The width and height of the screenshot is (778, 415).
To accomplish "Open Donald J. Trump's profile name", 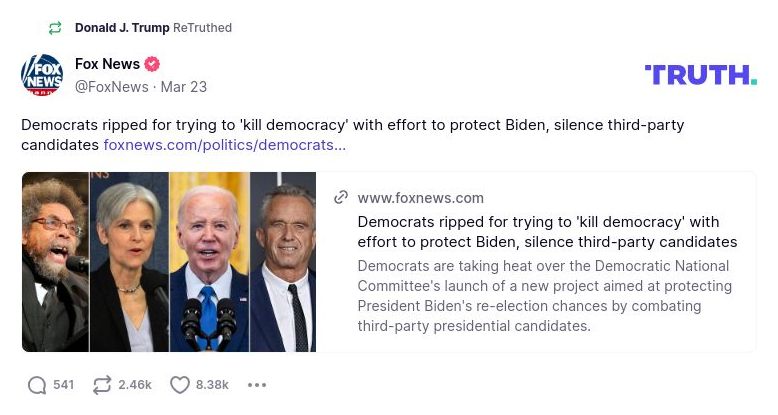I will [122, 28].
